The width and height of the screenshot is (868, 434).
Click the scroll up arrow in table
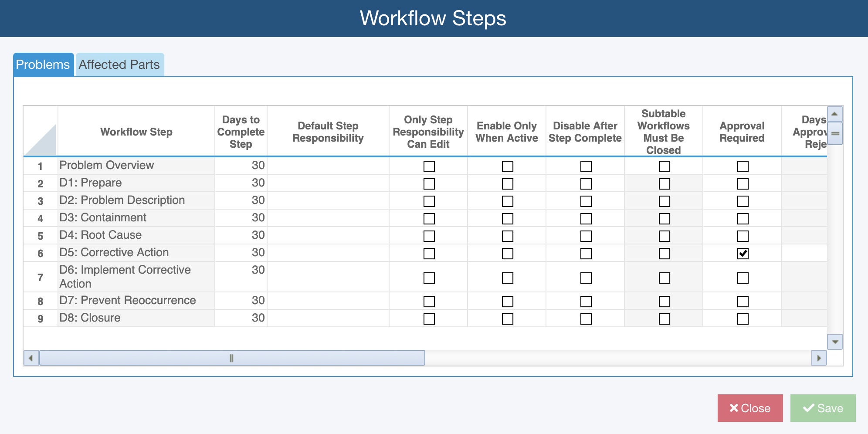[x=834, y=114]
